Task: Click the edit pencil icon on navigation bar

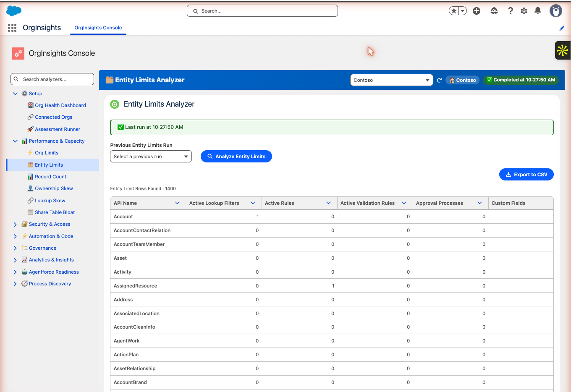Action: point(562,28)
